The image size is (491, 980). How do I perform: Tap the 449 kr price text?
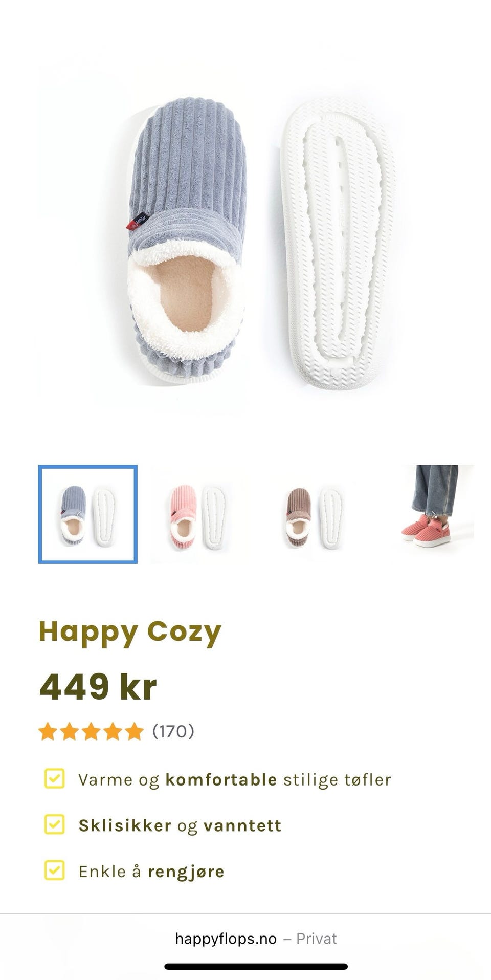tap(98, 686)
